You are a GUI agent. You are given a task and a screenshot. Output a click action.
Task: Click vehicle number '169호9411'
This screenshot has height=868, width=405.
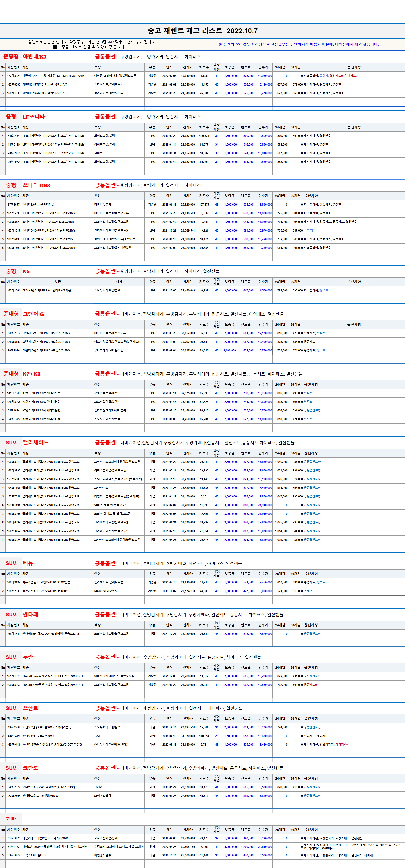point(13,744)
